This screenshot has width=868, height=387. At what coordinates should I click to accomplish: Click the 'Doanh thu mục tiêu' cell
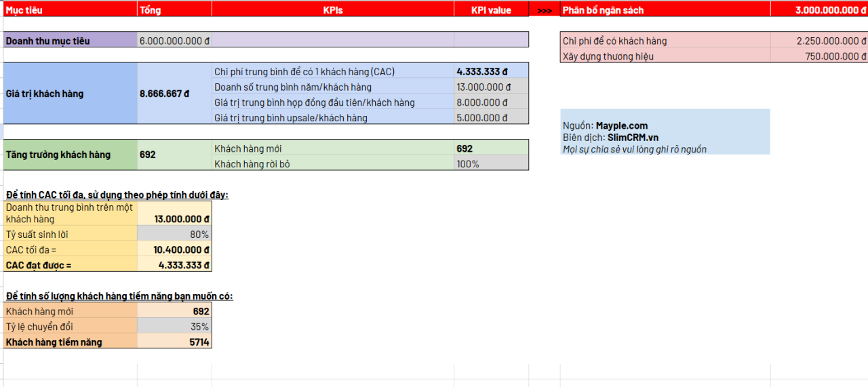[x=71, y=40]
